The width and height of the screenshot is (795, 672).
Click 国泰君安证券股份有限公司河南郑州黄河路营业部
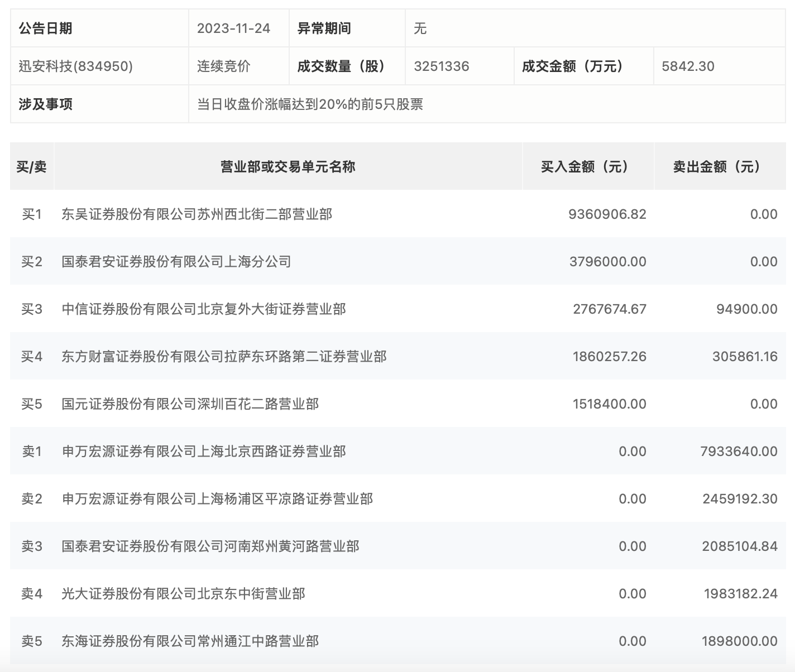pyautogui.click(x=210, y=546)
